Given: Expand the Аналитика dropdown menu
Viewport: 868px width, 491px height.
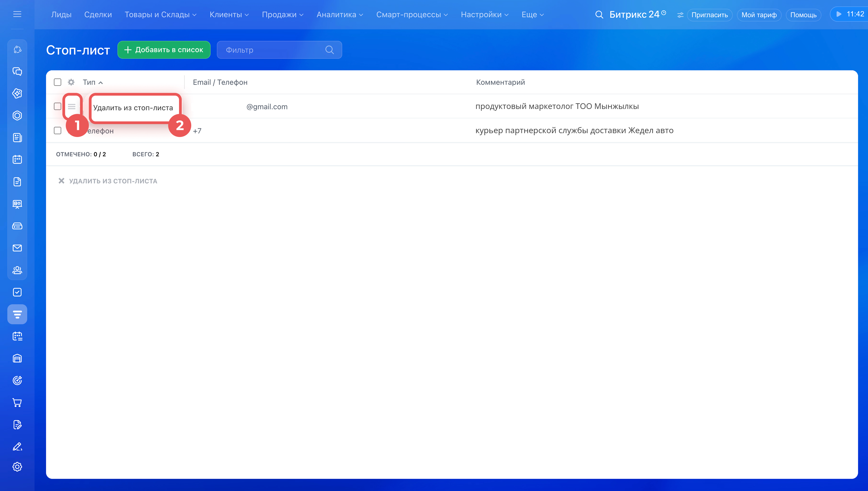Looking at the screenshot, I should click(x=340, y=14).
